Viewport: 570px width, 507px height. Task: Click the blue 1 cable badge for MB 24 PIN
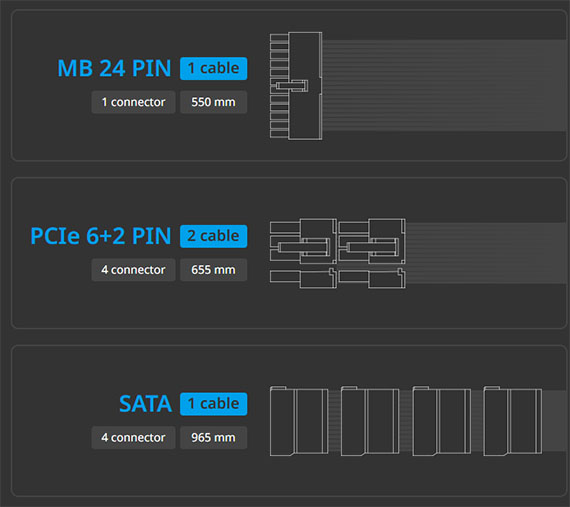[213, 68]
